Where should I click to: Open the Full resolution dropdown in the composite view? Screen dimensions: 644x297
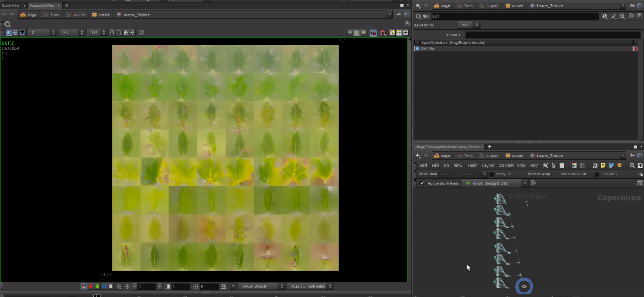tap(72, 33)
